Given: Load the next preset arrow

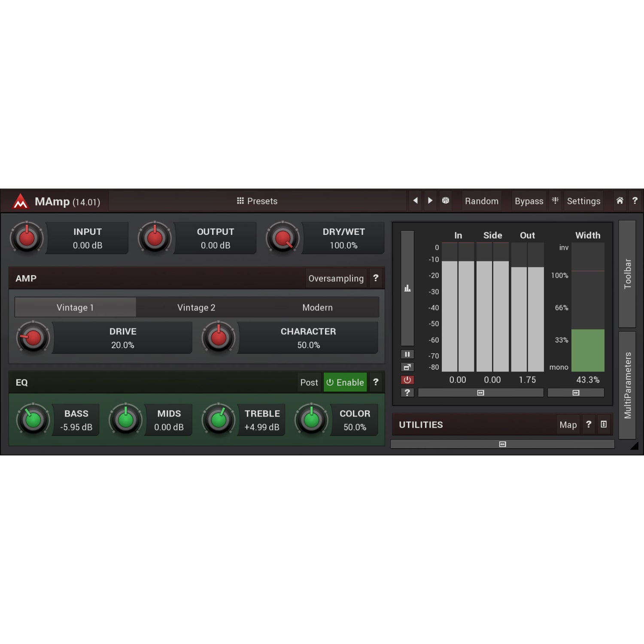Looking at the screenshot, I should [x=430, y=200].
